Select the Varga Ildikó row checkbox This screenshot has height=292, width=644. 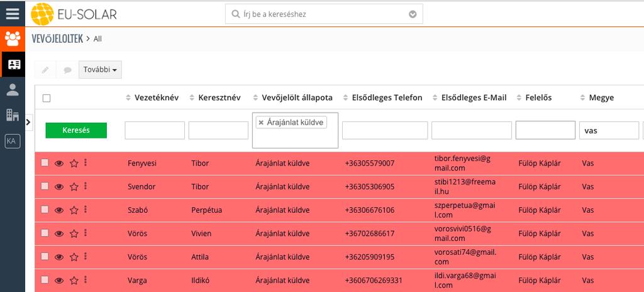point(45,279)
